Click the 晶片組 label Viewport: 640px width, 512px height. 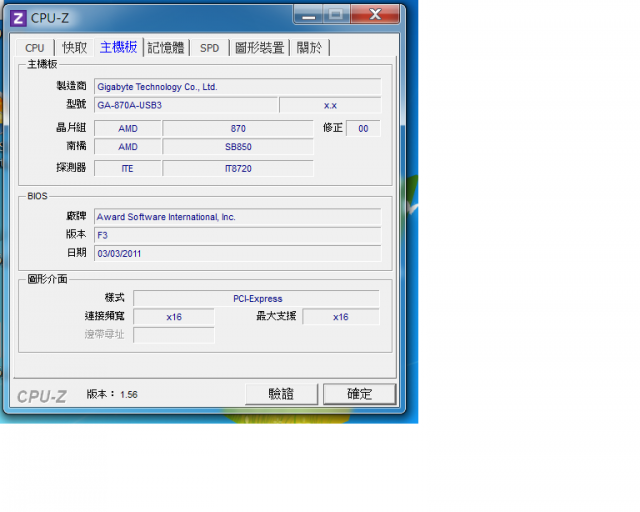click(x=71, y=128)
